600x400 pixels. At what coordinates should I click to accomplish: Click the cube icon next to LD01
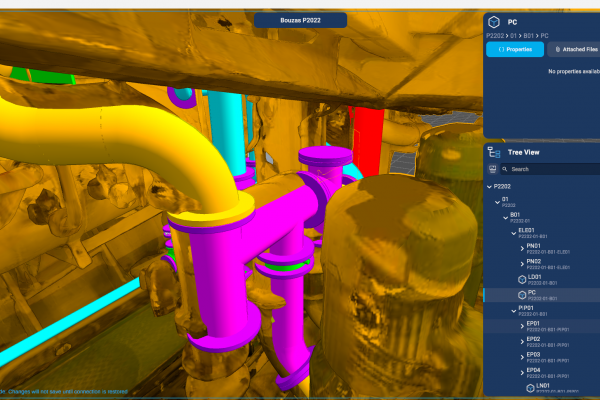[x=521, y=279]
